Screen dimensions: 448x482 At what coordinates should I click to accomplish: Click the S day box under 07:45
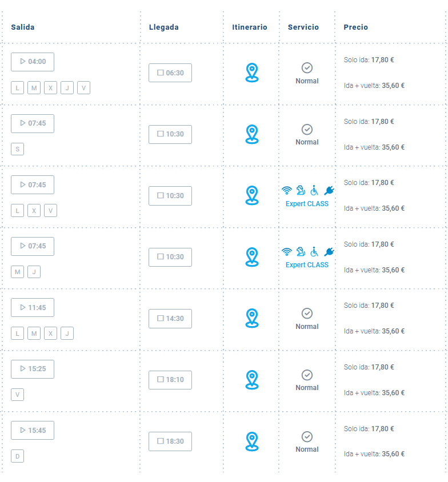pyautogui.click(x=17, y=149)
